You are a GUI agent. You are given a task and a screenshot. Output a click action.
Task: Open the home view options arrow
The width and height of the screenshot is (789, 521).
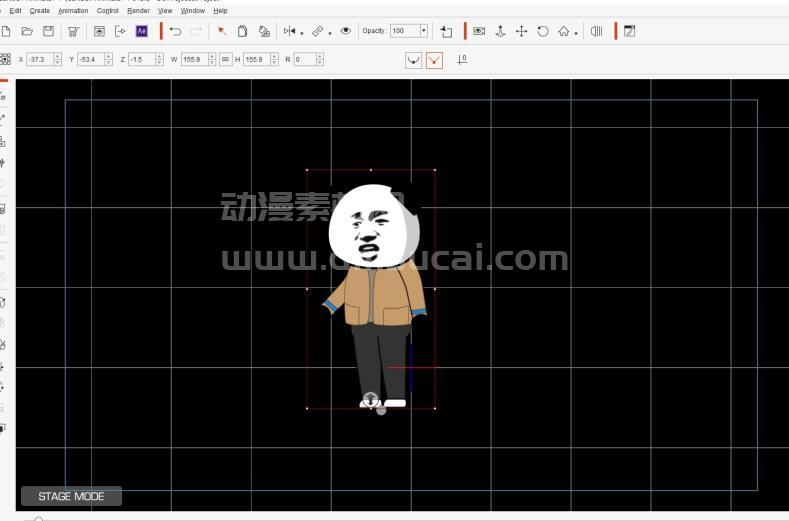tap(576, 33)
